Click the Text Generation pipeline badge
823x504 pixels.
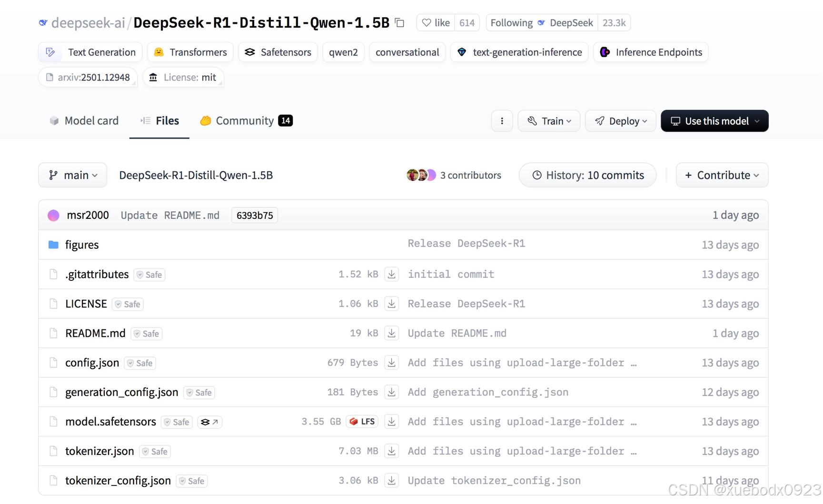click(x=89, y=52)
